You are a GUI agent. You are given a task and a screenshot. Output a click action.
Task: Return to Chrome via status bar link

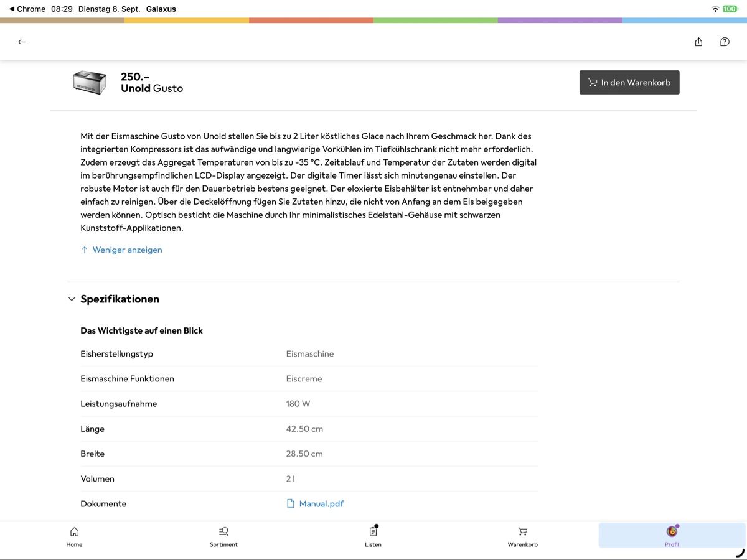(x=27, y=9)
